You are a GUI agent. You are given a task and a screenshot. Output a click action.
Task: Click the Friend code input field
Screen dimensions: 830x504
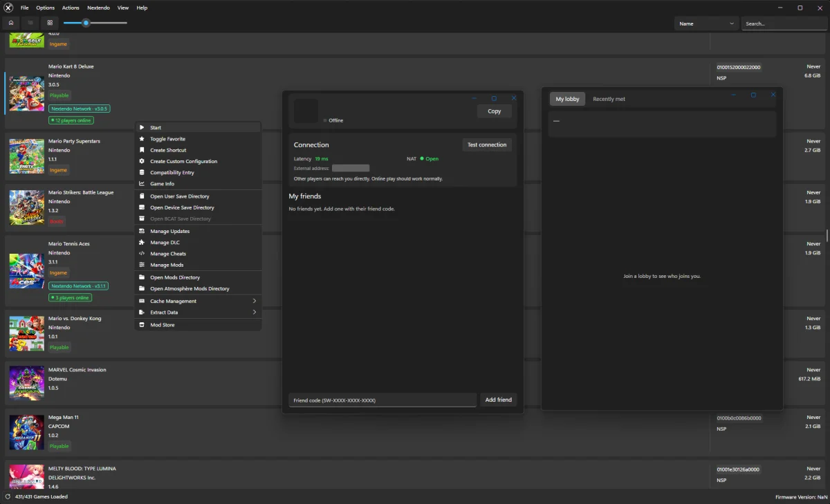click(382, 400)
